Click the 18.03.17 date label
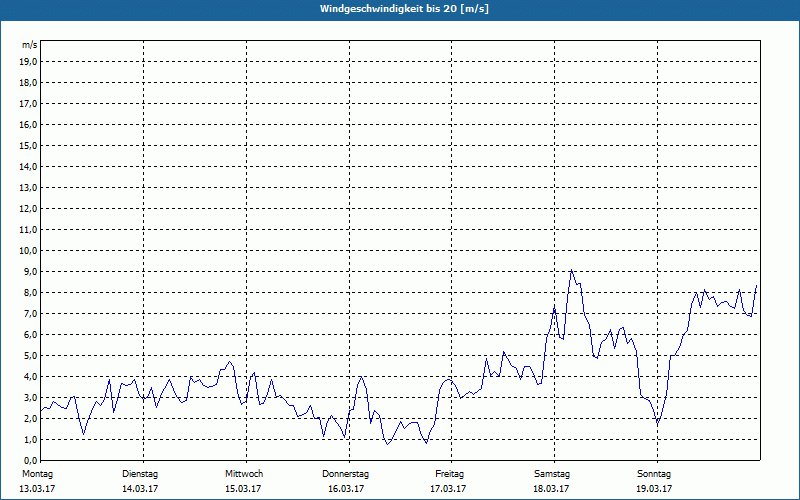 tap(551, 489)
